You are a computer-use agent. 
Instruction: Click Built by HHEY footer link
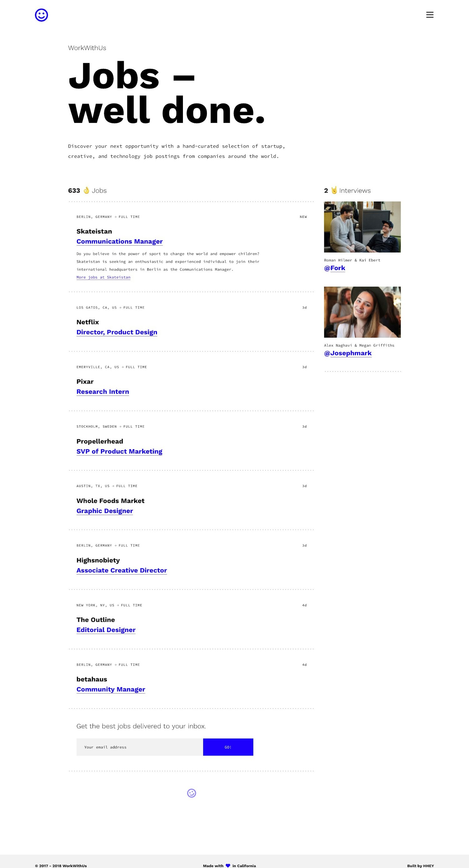[421, 865]
